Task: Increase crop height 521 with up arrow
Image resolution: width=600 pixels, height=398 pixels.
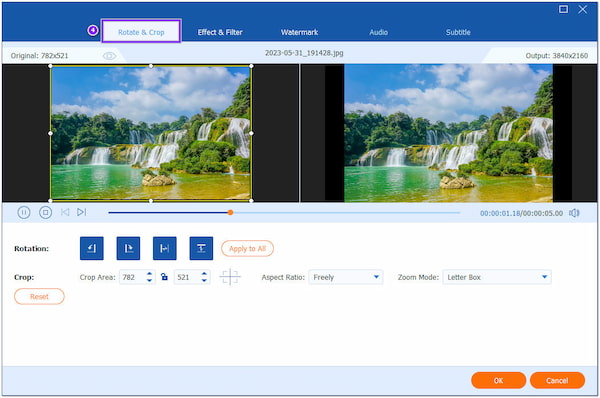Action: click(x=204, y=274)
